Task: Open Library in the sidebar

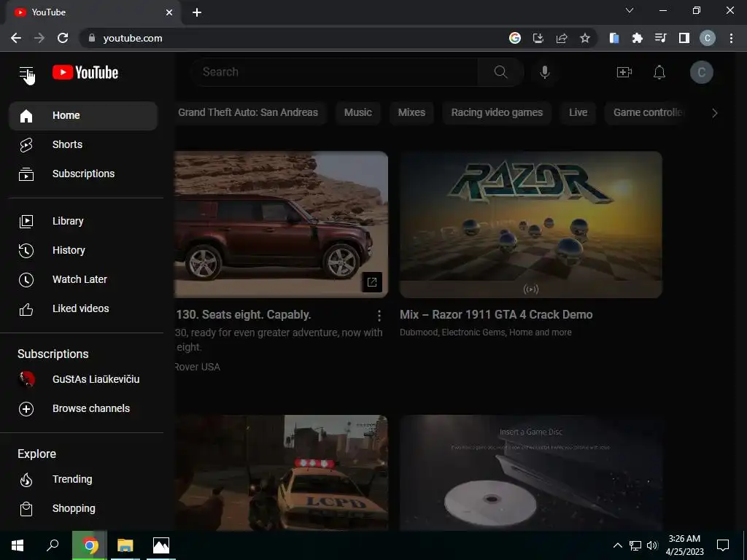Action: click(x=83, y=222)
